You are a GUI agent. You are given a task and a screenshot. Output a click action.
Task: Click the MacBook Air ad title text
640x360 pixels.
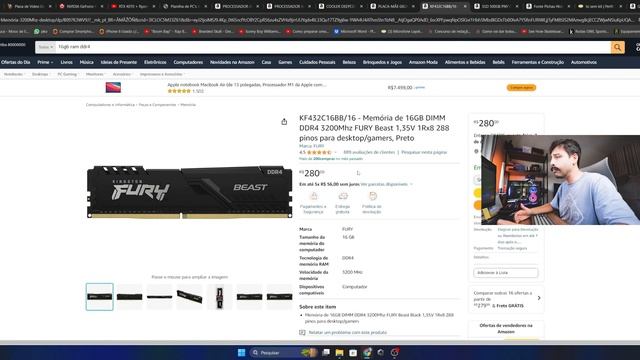tap(247, 85)
